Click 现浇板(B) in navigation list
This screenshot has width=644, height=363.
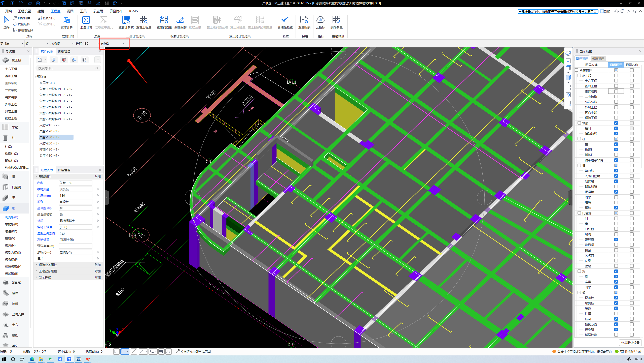pos(12,217)
